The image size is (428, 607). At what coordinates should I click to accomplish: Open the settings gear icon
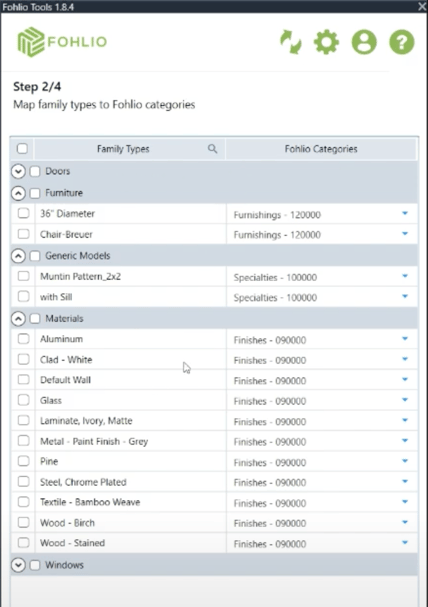pyautogui.click(x=326, y=42)
